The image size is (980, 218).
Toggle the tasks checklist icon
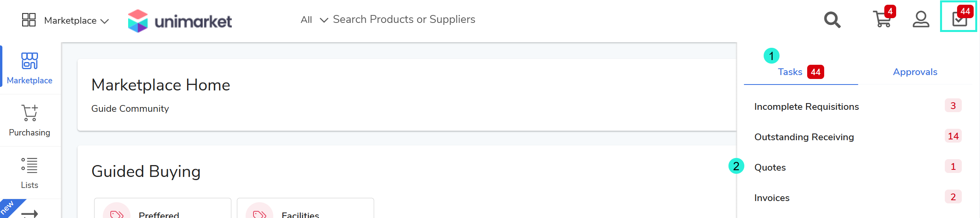(959, 19)
